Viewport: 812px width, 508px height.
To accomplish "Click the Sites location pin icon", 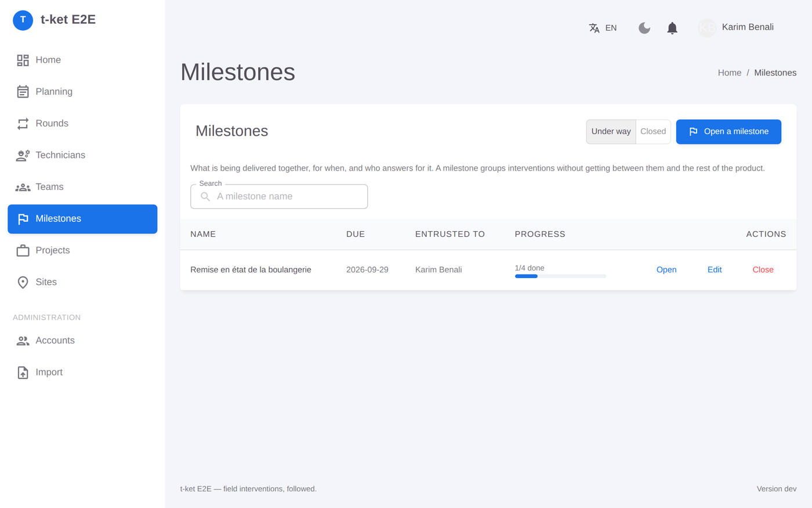I will (x=23, y=282).
